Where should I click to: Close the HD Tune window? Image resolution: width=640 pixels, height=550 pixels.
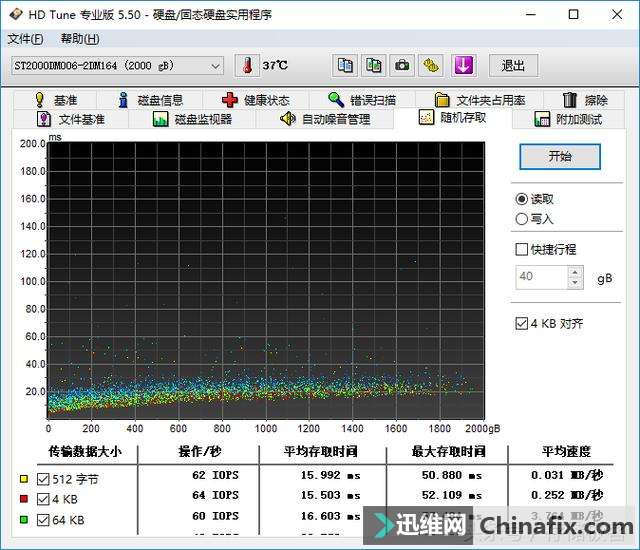[617, 15]
